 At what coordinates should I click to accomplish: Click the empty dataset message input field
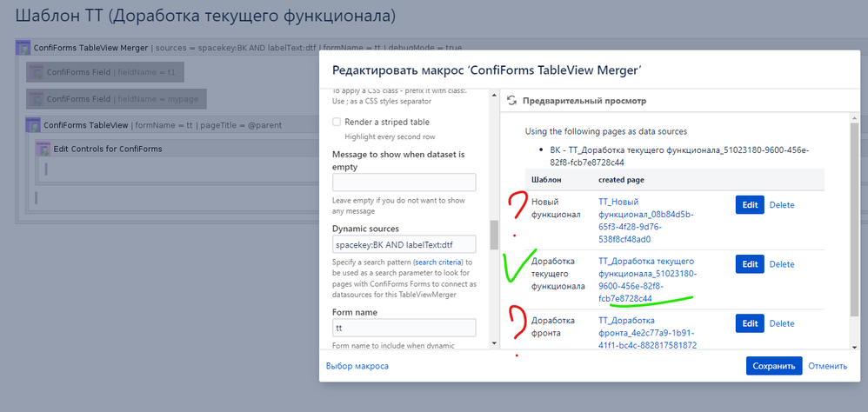(404, 182)
